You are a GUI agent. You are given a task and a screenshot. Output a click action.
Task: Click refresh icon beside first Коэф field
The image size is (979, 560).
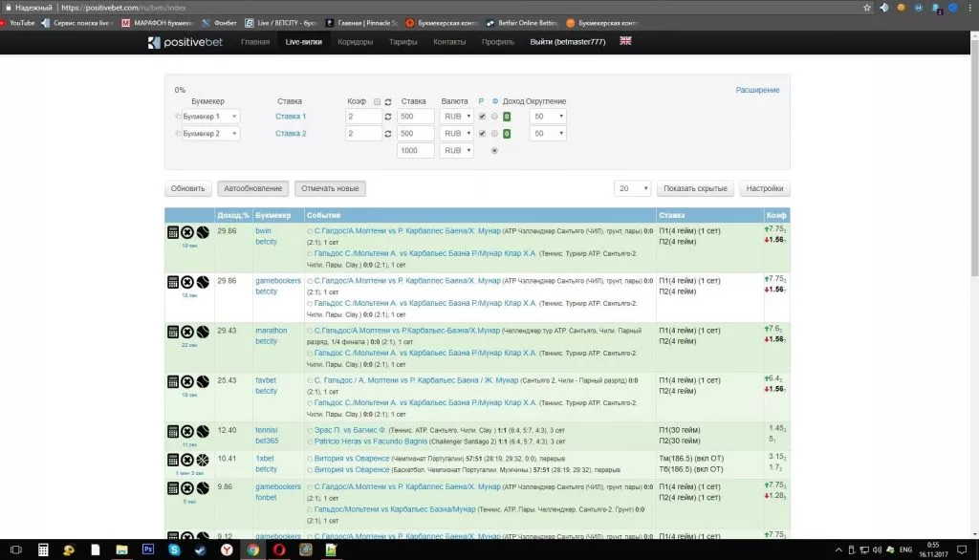pyautogui.click(x=388, y=117)
